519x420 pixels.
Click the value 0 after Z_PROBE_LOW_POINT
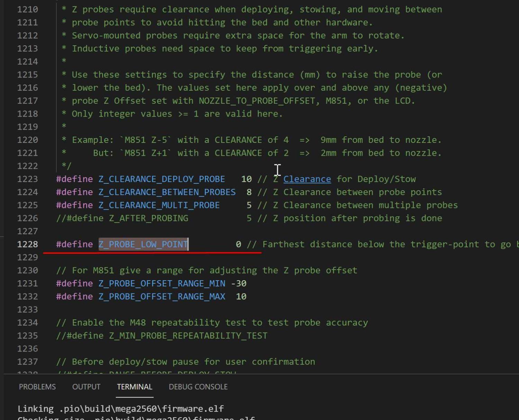pos(238,244)
